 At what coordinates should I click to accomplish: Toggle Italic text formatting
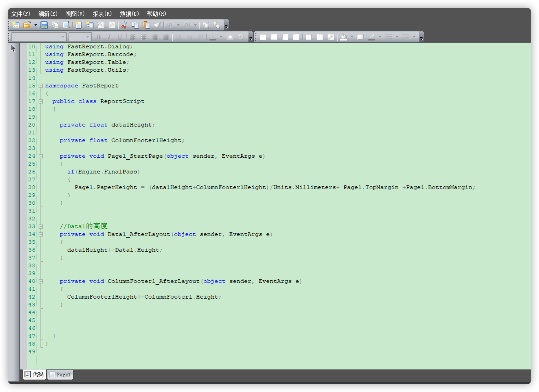tap(109, 37)
